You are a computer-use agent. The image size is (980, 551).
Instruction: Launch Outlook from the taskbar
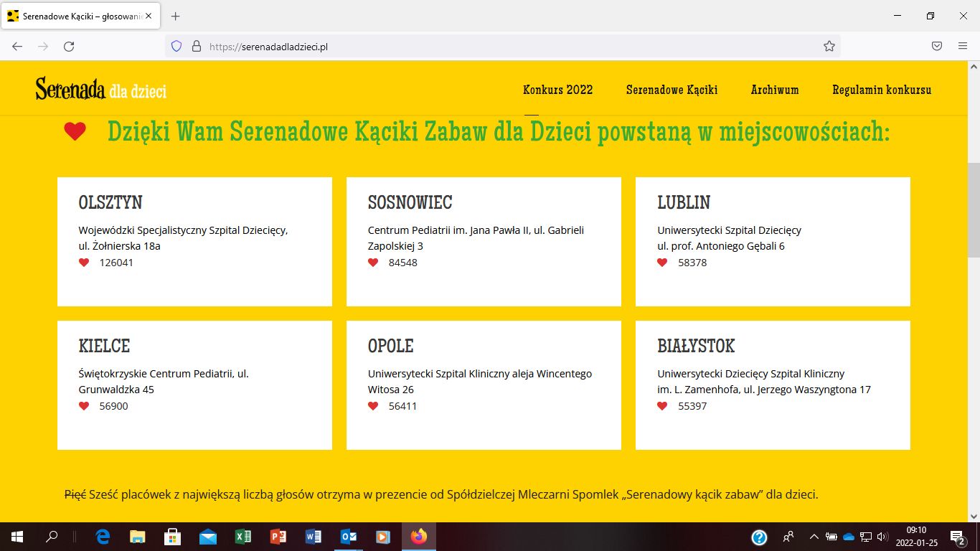pos(349,537)
